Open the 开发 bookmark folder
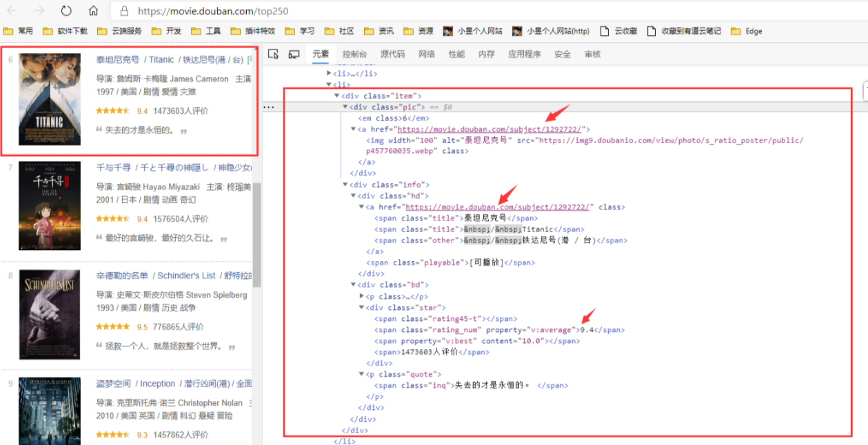 tap(166, 31)
